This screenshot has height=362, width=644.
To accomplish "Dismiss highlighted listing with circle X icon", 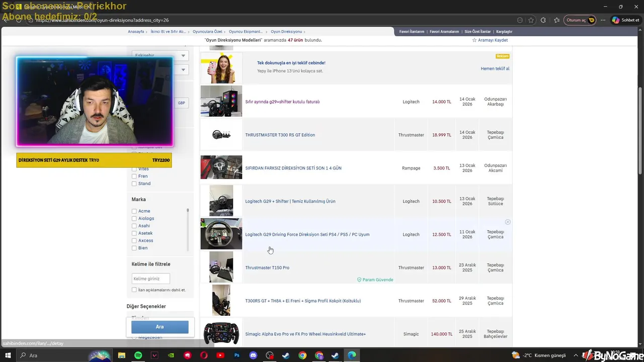I will tap(508, 222).
